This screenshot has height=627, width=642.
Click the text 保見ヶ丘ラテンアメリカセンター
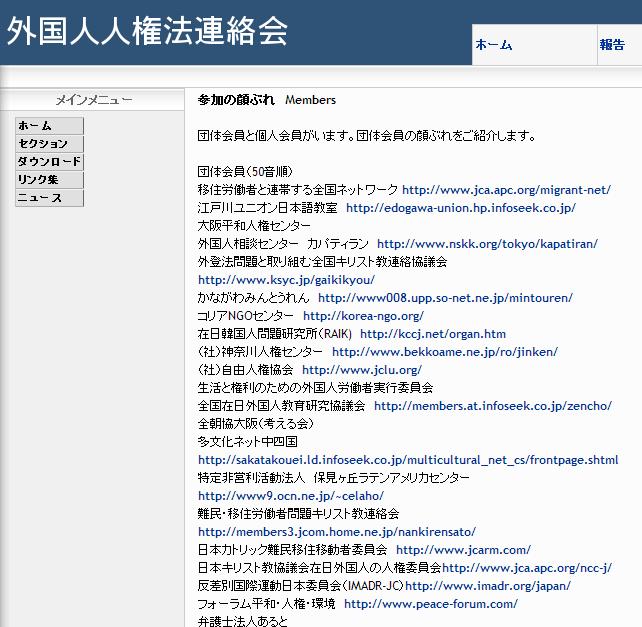(392, 478)
